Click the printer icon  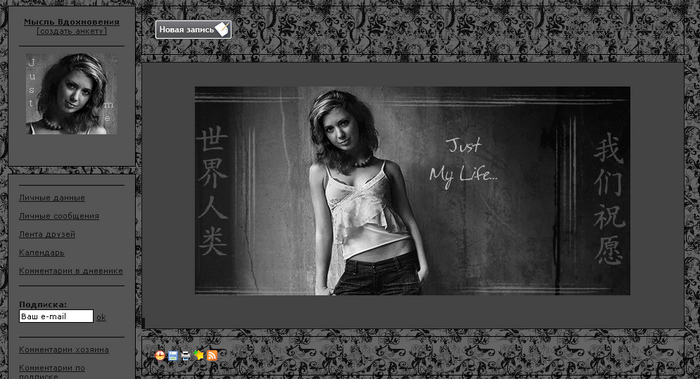pyautogui.click(x=186, y=355)
